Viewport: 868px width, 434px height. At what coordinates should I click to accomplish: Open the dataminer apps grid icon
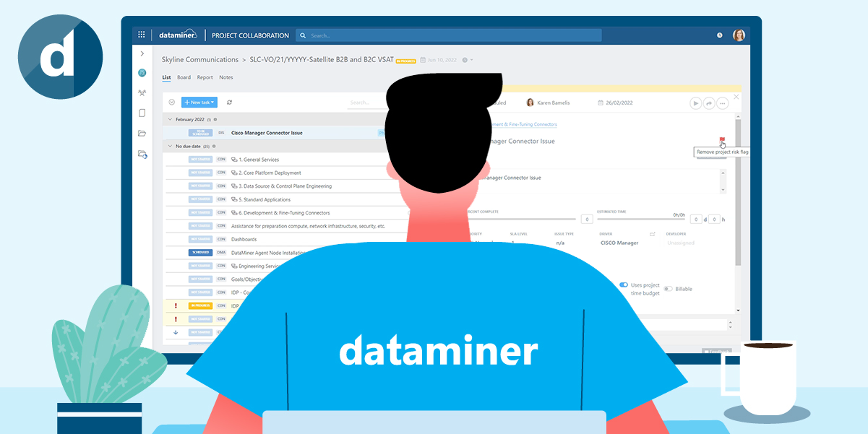coord(141,35)
